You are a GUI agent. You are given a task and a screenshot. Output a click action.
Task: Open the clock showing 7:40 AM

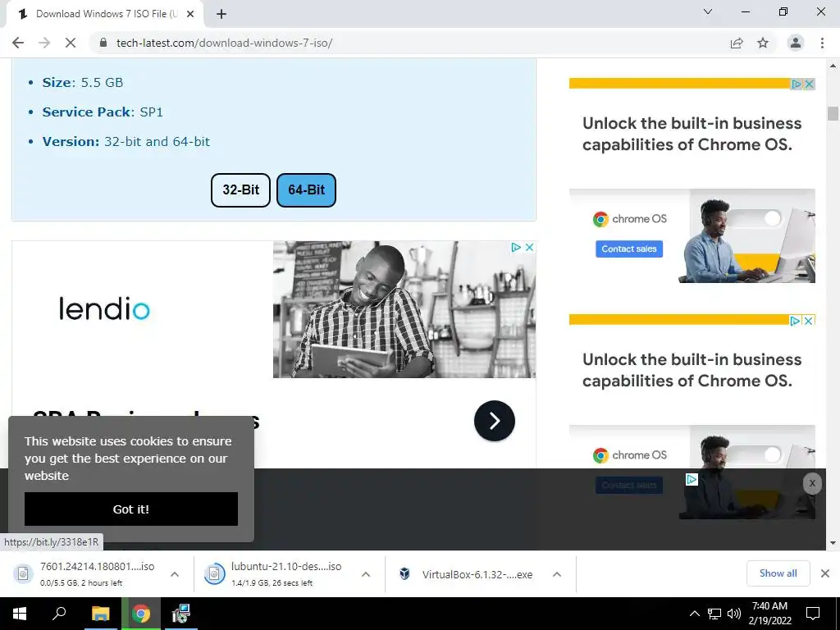coord(769,614)
